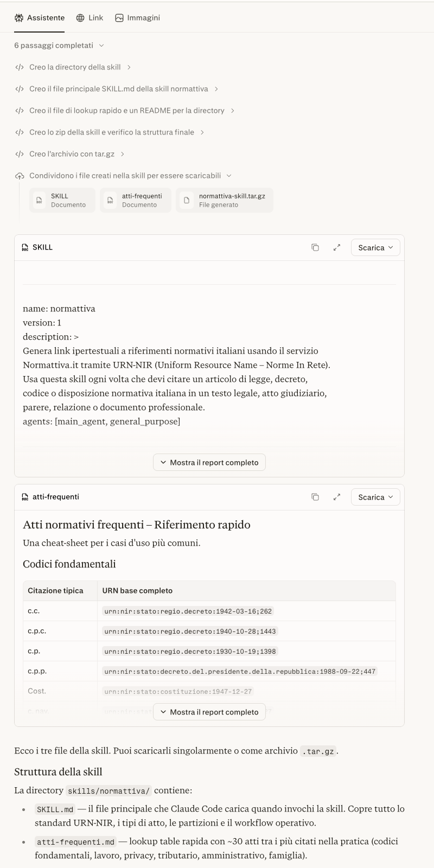Image resolution: width=434 pixels, height=868 pixels.
Task: Switch to the Immagini tab
Action: (x=137, y=18)
